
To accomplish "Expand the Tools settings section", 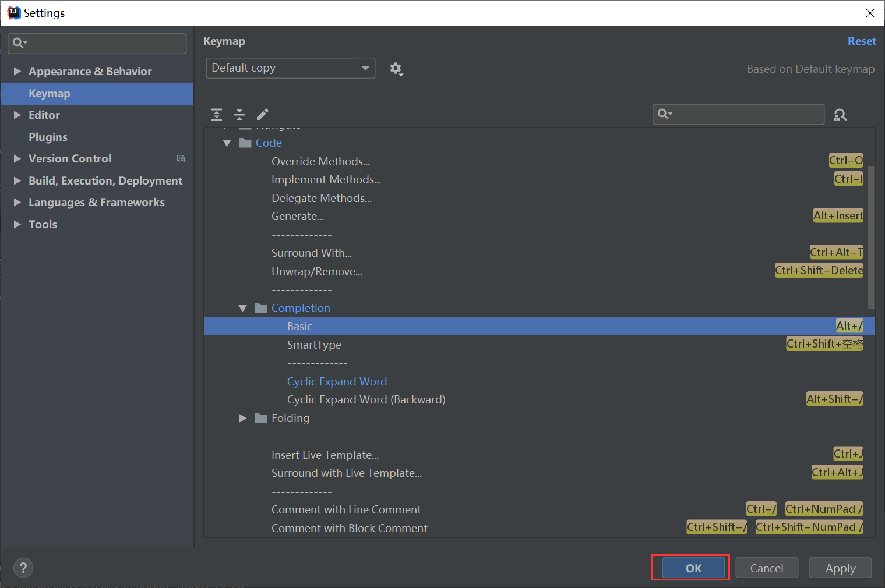I will 17,224.
